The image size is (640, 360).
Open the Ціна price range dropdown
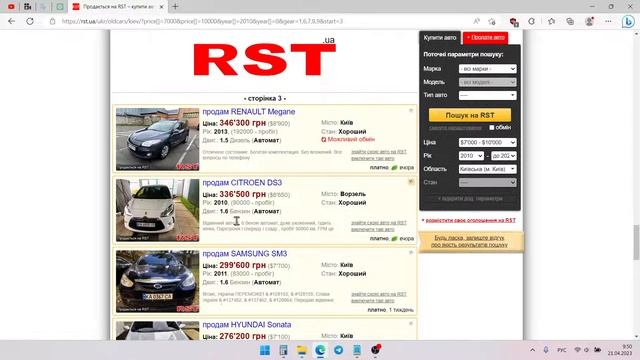tap(487, 142)
